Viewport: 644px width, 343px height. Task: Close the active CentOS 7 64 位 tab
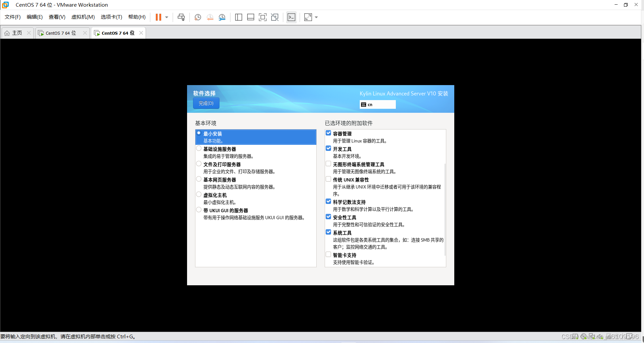point(141,33)
